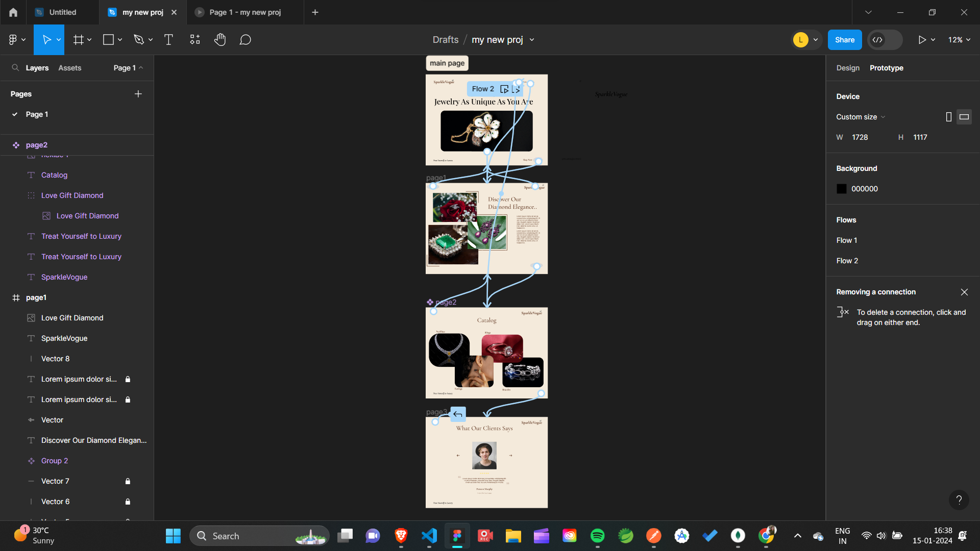Viewport: 980px width, 551px height.
Task: Close the Removing a connection tip
Action: [964, 292]
